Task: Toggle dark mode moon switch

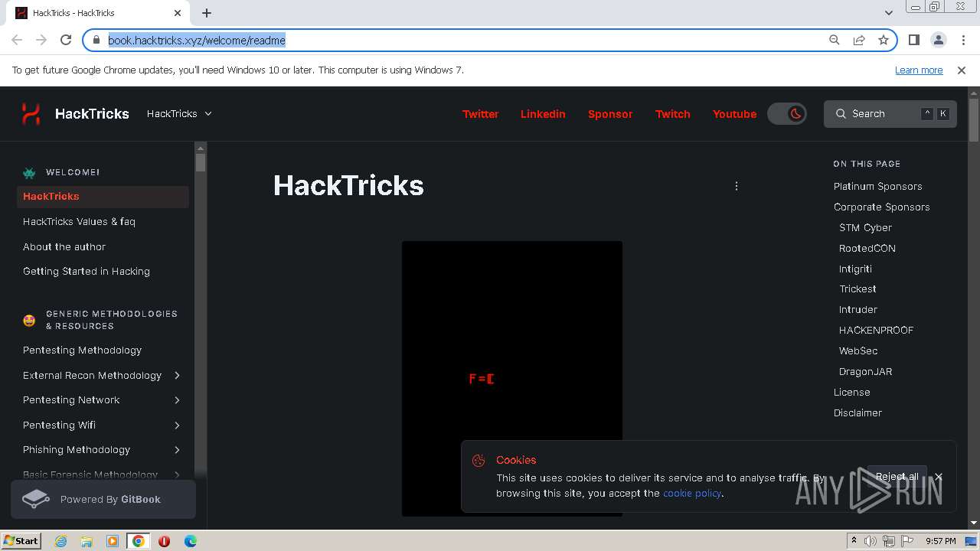Action: (x=787, y=113)
